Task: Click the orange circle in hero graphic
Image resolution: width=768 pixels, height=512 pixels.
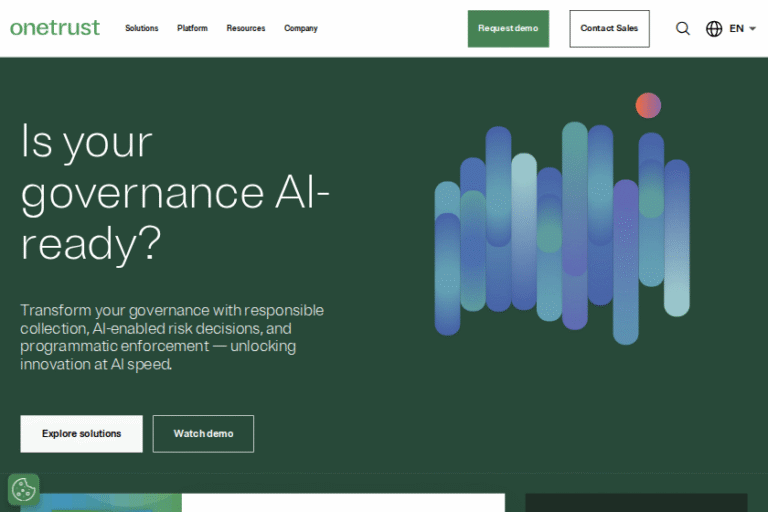Action: click(648, 105)
